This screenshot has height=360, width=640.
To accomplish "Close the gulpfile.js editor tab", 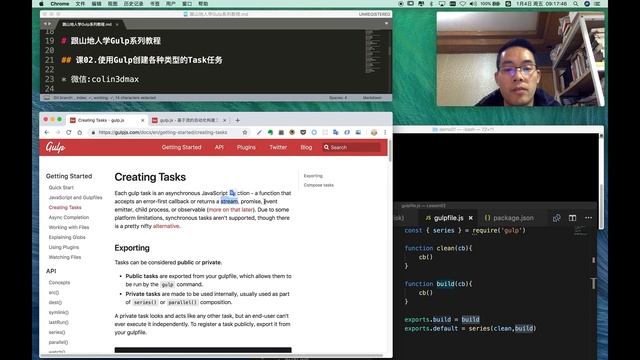I will pyautogui.click(x=471, y=218).
